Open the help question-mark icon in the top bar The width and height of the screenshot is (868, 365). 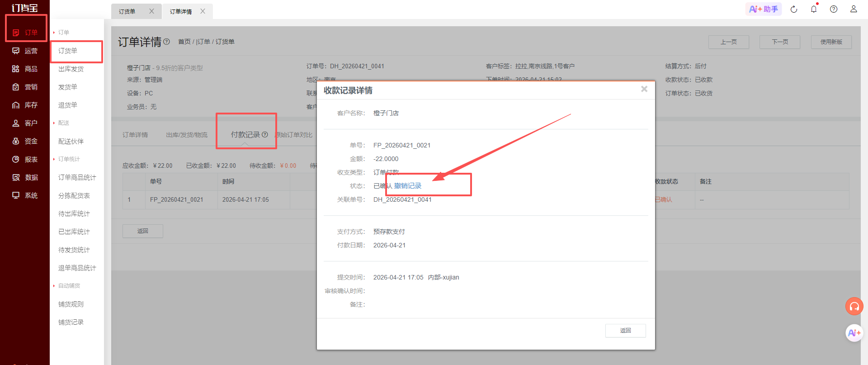834,9
